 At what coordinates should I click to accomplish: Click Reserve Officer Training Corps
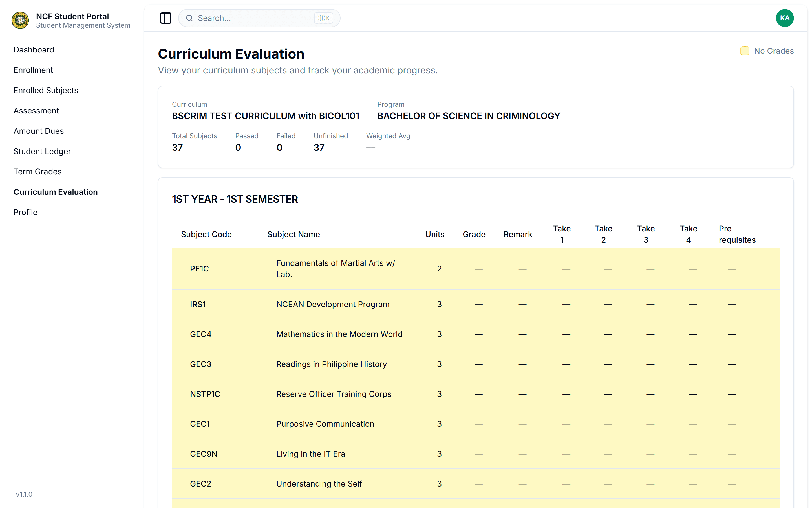(334, 394)
